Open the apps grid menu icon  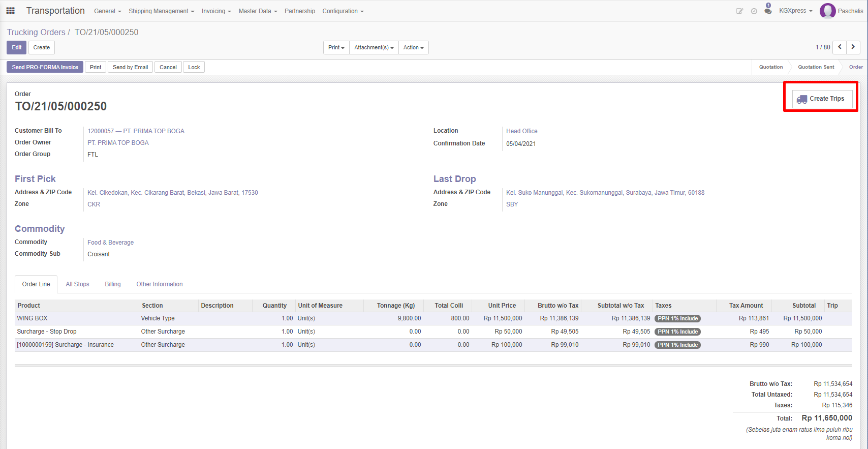coord(10,11)
